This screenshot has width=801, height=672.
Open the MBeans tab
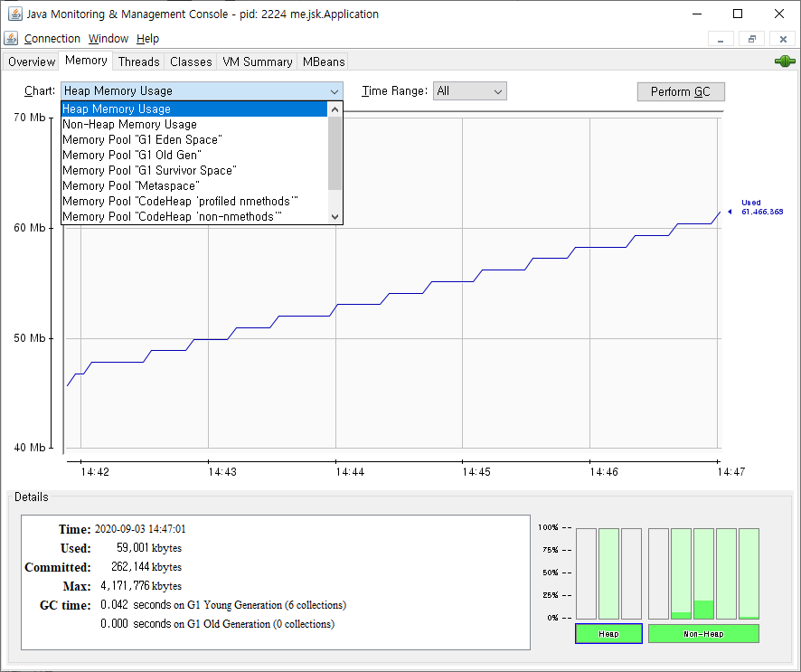coord(324,62)
